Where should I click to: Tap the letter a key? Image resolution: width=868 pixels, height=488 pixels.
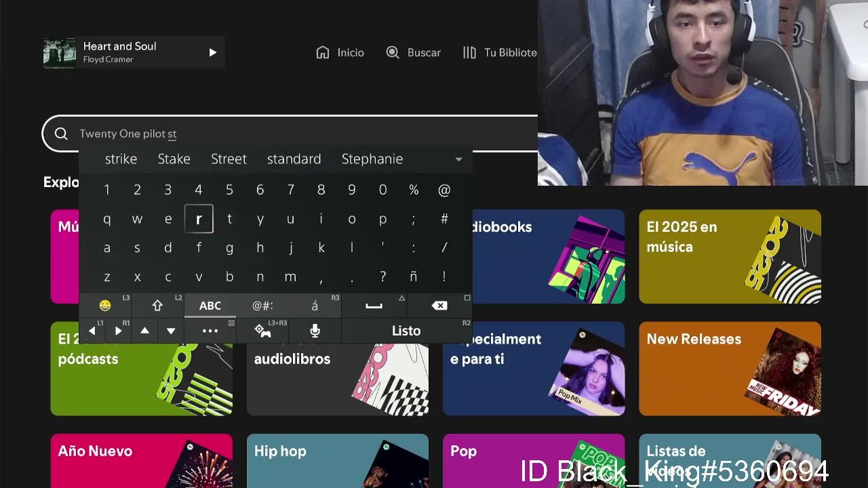click(106, 248)
